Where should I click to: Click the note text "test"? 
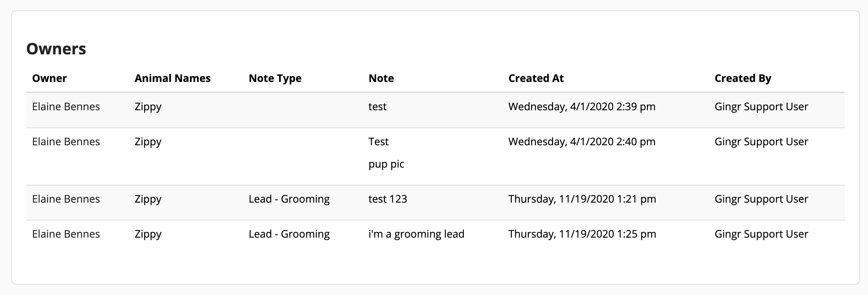pyautogui.click(x=377, y=107)
